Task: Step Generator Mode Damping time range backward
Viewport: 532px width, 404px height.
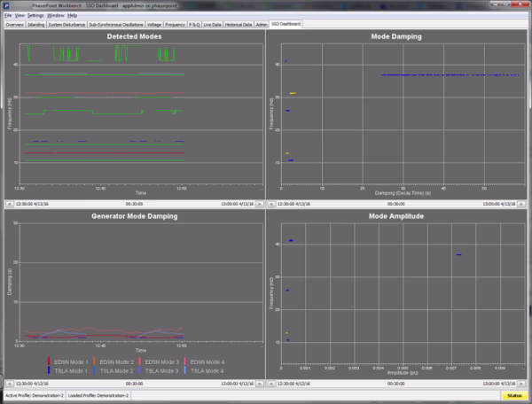Action: 10,384
